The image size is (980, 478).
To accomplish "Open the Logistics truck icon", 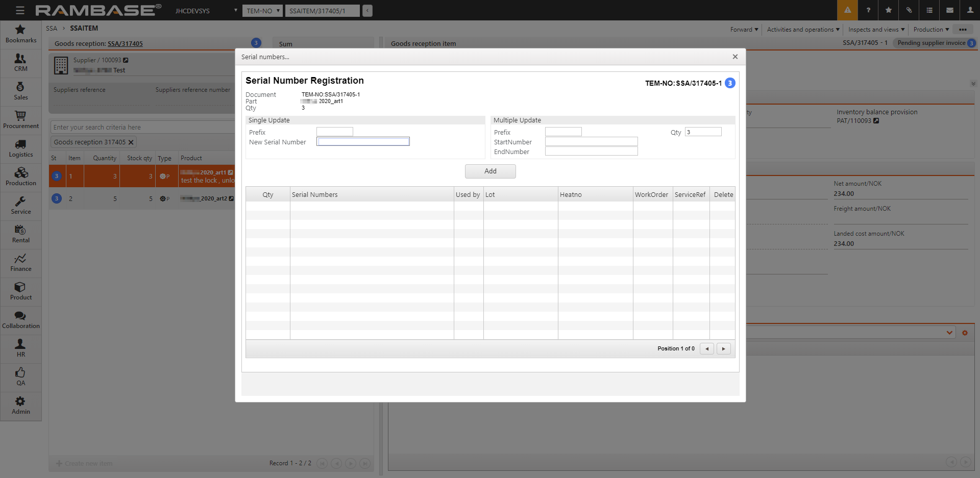I will coord(20,148).
